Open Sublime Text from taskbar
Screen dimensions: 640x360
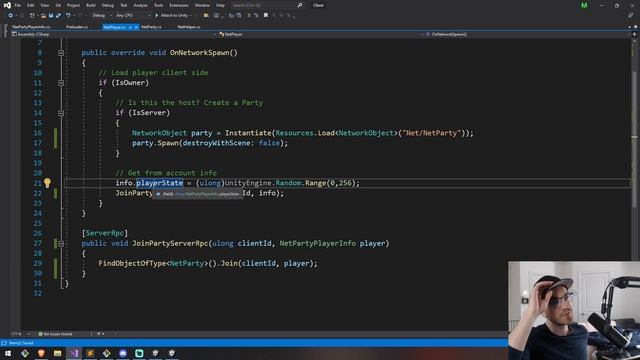coord(90,353)
